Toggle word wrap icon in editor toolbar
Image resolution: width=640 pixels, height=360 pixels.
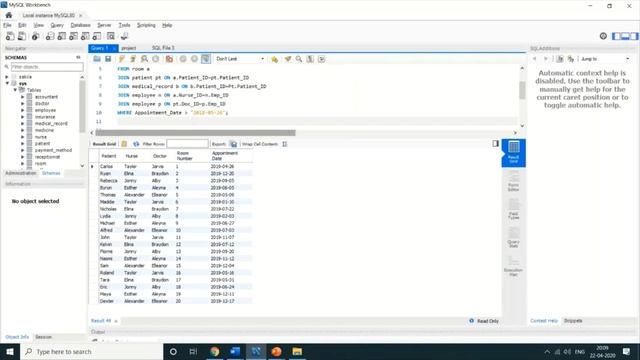pos(322,59)
